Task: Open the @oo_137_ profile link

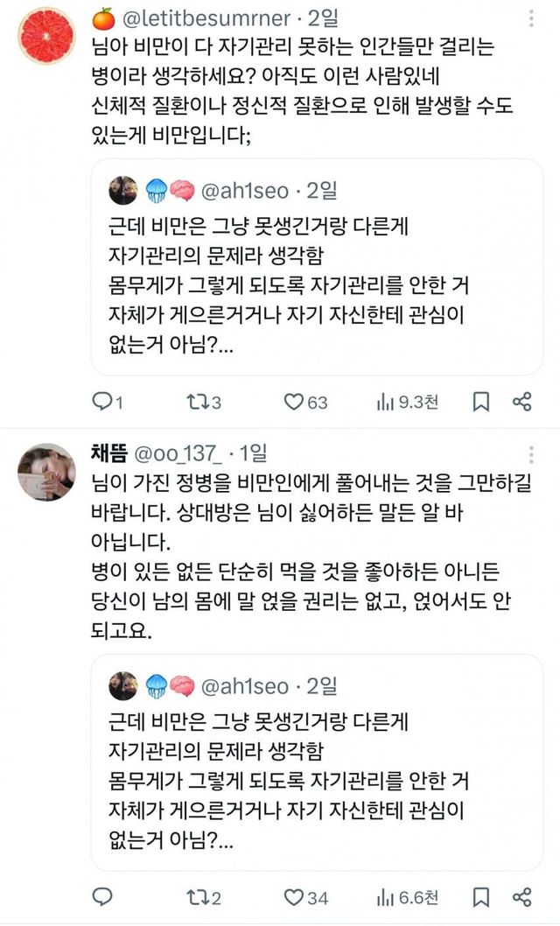Action: tap(175, 453)
